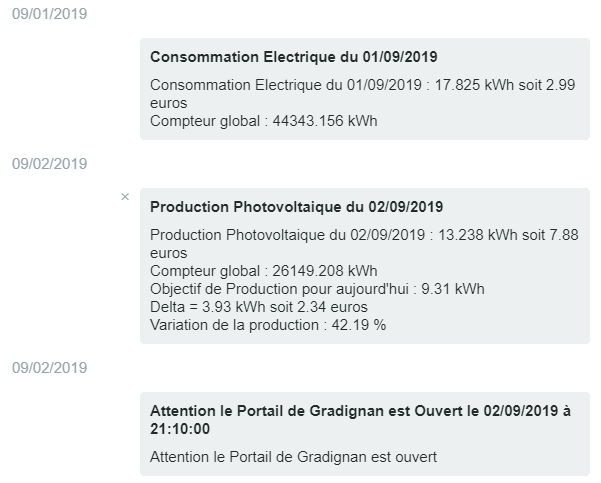Dismiss the Production Photovoltaique notification with the ×

[x=125, y=197]
